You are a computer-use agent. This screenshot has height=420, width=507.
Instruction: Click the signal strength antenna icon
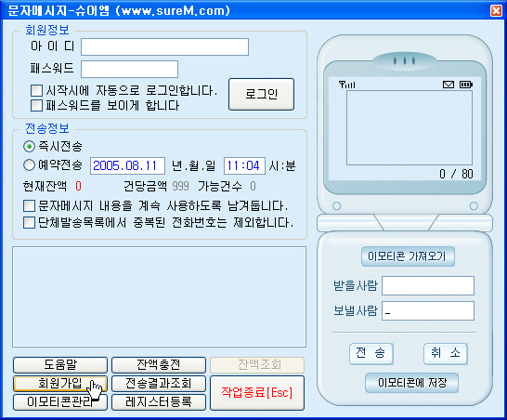[x=347, y=85]
